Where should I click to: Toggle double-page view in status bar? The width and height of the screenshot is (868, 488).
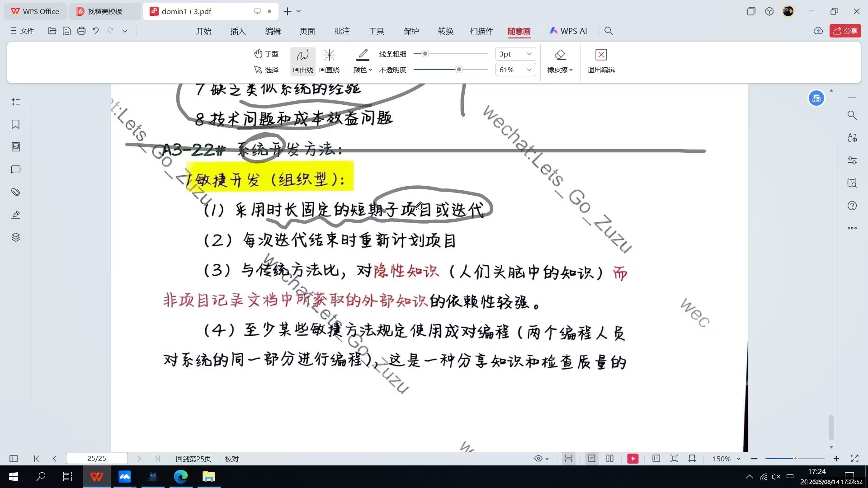609,458
